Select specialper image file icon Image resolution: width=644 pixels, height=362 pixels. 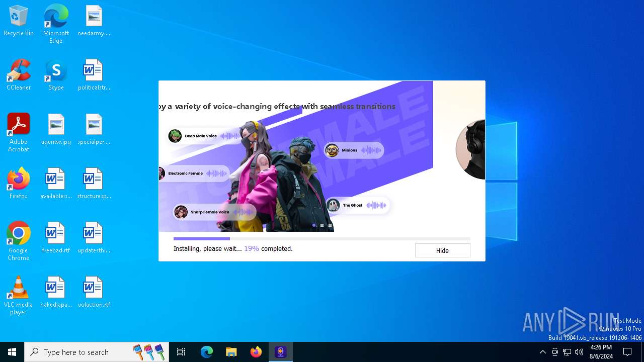[x=94, y=130]
